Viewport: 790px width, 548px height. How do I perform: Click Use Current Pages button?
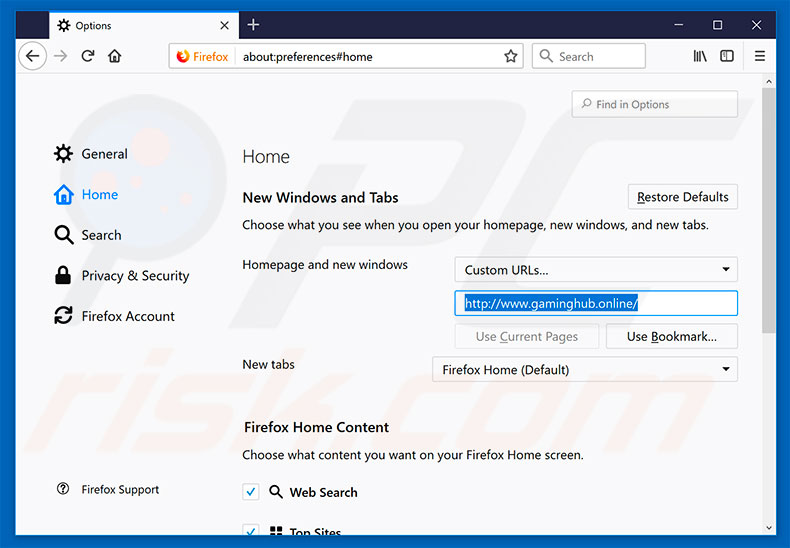pyautogui.click(x=526, y=336)
